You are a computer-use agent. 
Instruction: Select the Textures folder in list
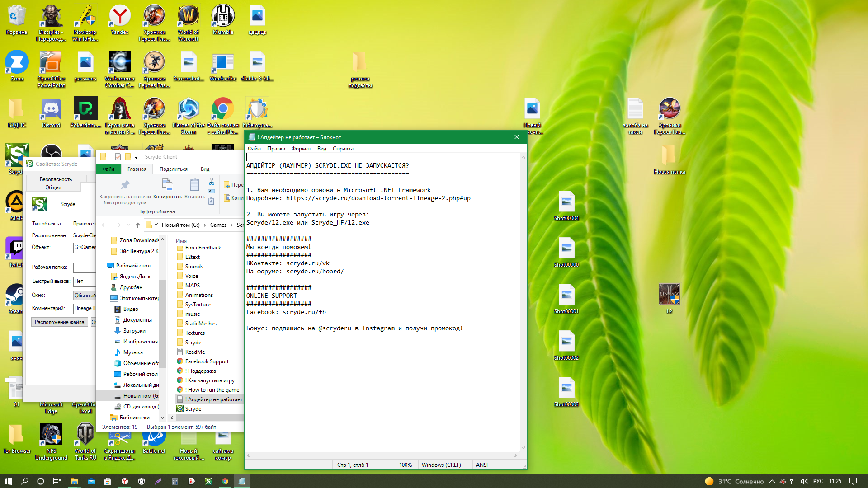[x=195, y=333]
